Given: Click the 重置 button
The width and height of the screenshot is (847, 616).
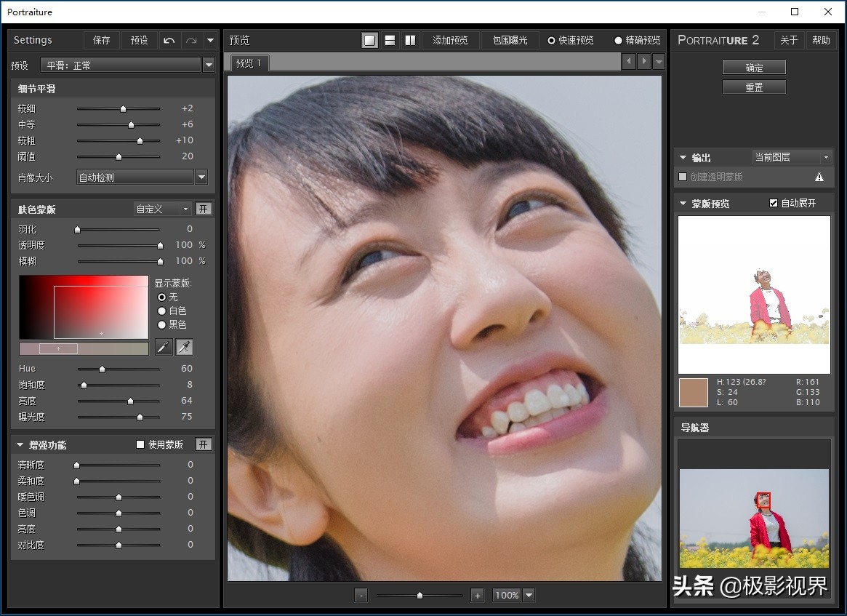Looking at the screenshot, I should (x=754, y=87).
